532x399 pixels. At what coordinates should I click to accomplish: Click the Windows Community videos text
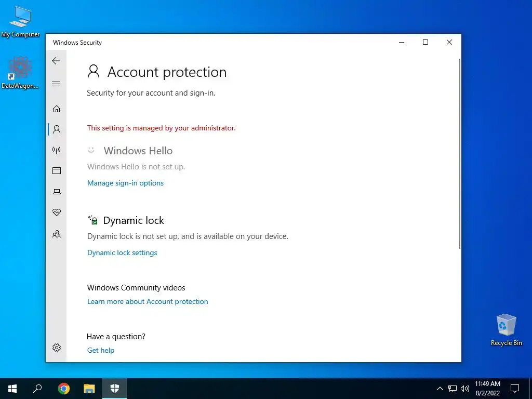pyautogui.click(x=136, y=288)
